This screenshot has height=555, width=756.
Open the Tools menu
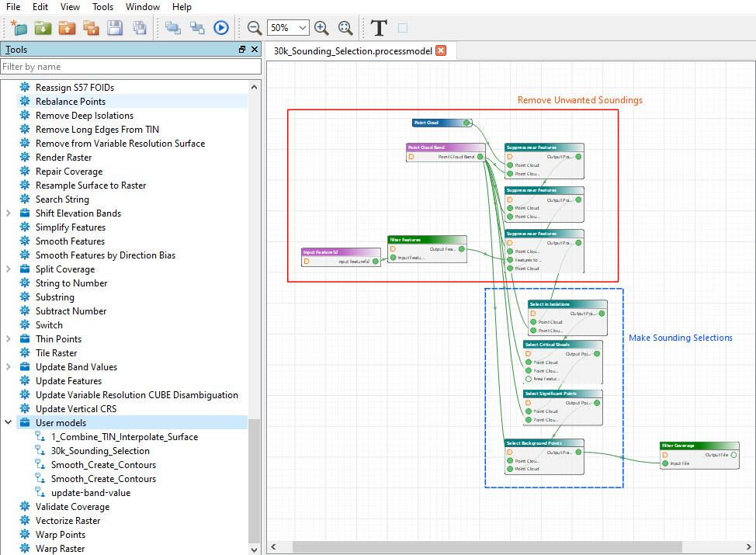[x=102, y=7]
